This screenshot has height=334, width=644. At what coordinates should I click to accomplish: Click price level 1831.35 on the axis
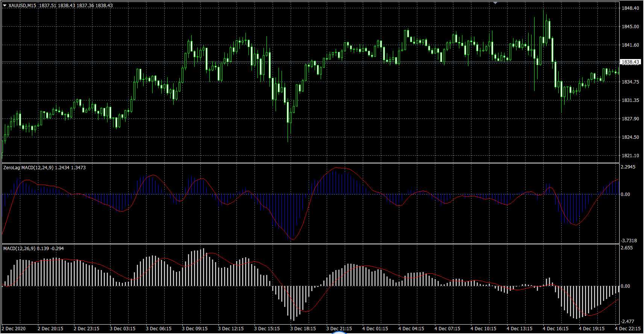coord(630,100)
